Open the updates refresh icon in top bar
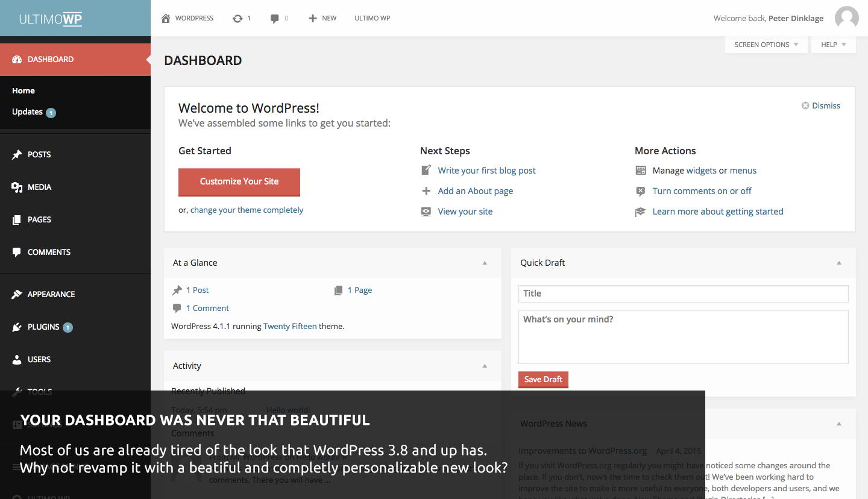The height and width of the screenshot is (499, 868). [237, 19]
